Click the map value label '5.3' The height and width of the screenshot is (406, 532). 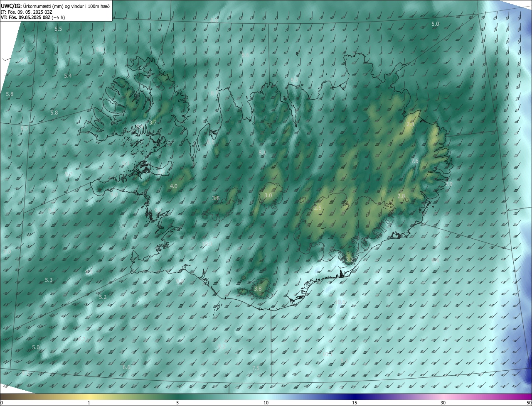tap(49, 280)
